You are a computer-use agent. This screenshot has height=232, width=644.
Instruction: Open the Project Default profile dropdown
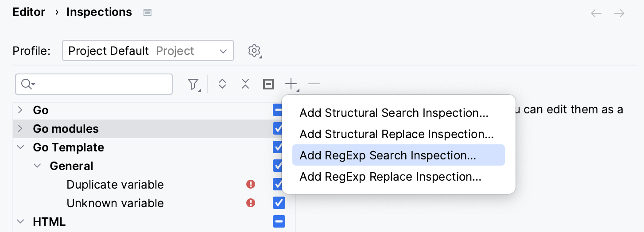[147, 51]
